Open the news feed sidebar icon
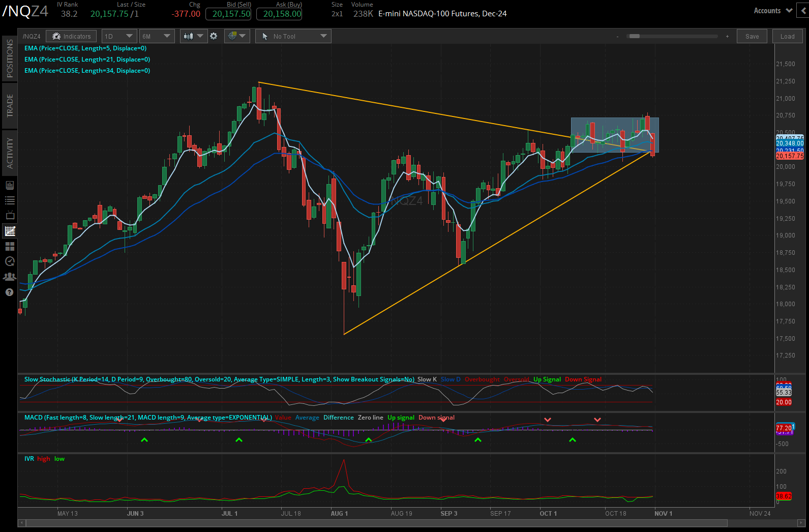809x532 pixels. click(10, 185)
